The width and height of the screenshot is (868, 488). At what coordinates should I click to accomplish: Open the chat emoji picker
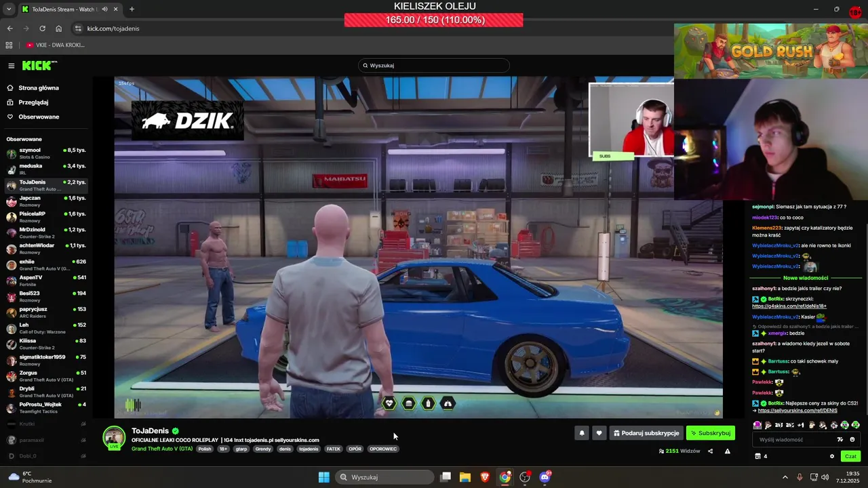tap(852, 439)
